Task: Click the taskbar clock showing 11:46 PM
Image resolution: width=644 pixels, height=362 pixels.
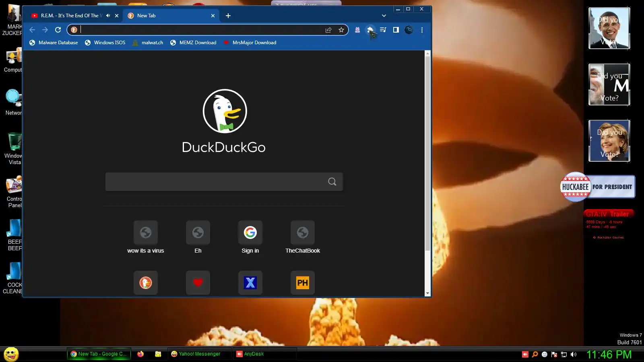Action: pyautogui.click(x=609, y=354)
